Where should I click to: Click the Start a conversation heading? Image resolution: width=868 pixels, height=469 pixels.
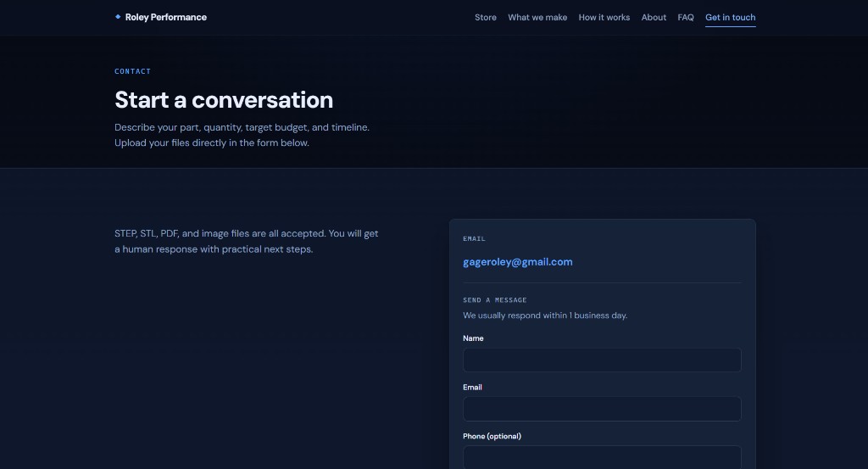pyautogui.click(x=224, y=100)
